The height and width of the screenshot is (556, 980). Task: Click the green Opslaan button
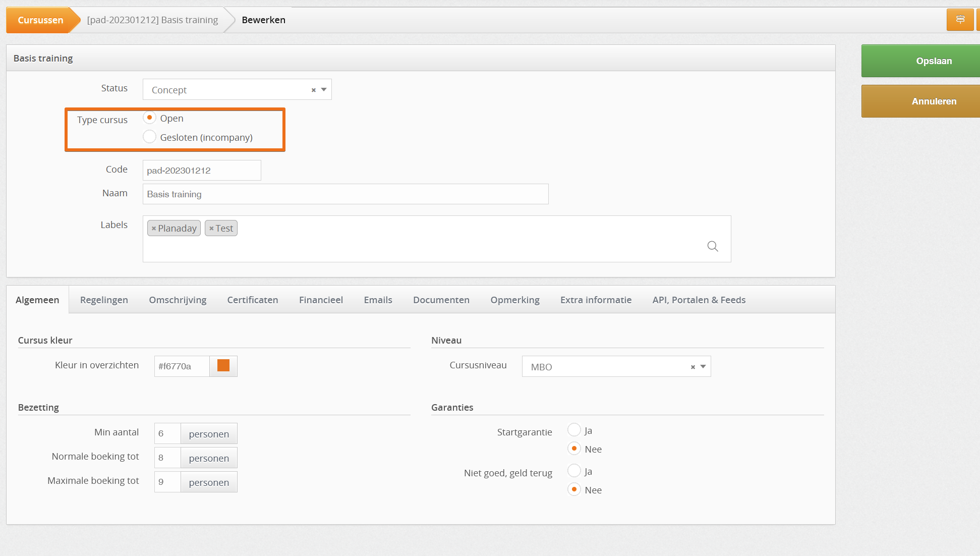(933, 61)
